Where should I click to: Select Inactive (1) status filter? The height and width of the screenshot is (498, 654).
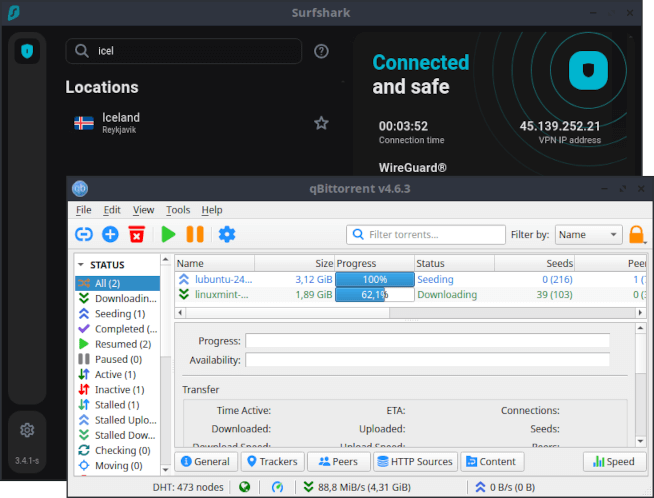pyautogui.click(x=118, y=390)
